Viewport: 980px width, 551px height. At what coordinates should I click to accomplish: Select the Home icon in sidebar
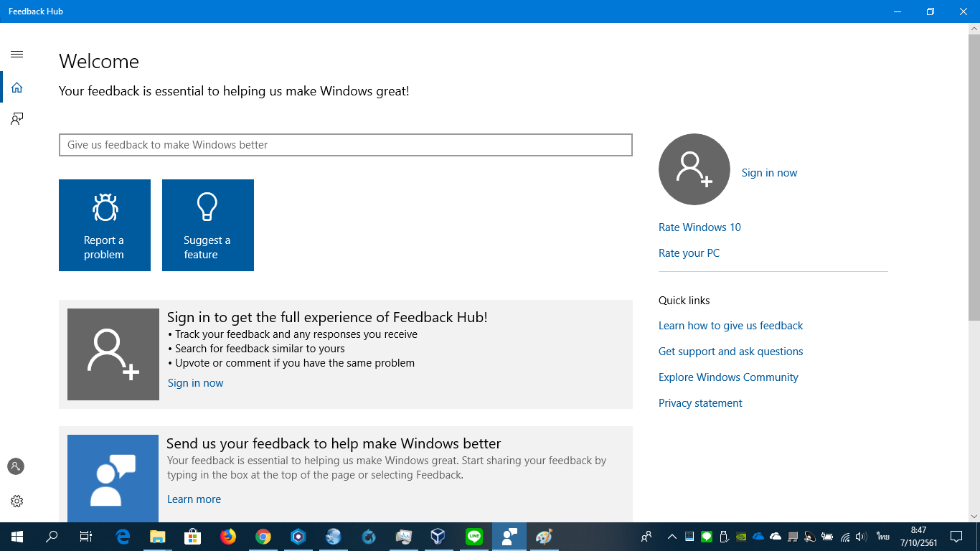tap(17, 88)
